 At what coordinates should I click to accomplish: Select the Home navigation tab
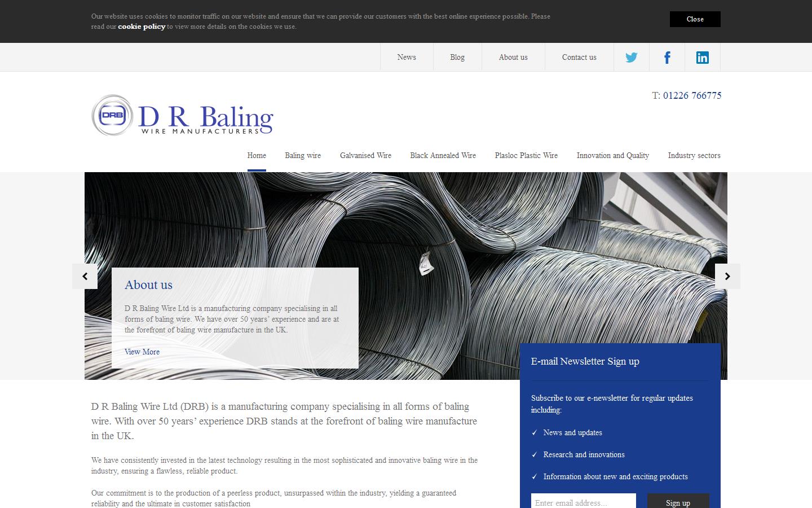pyautogui.click(x=257, y=156)
